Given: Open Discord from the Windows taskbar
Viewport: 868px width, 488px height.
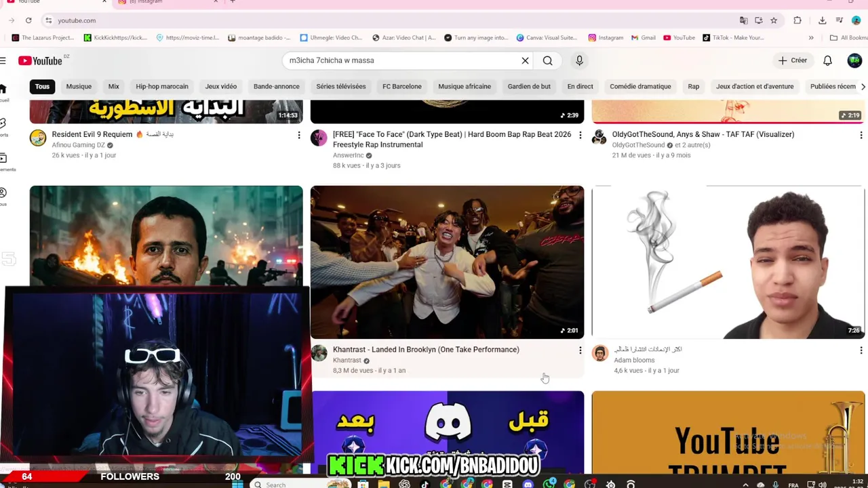Looking at the screenshot, I should [x=528, y=484].
